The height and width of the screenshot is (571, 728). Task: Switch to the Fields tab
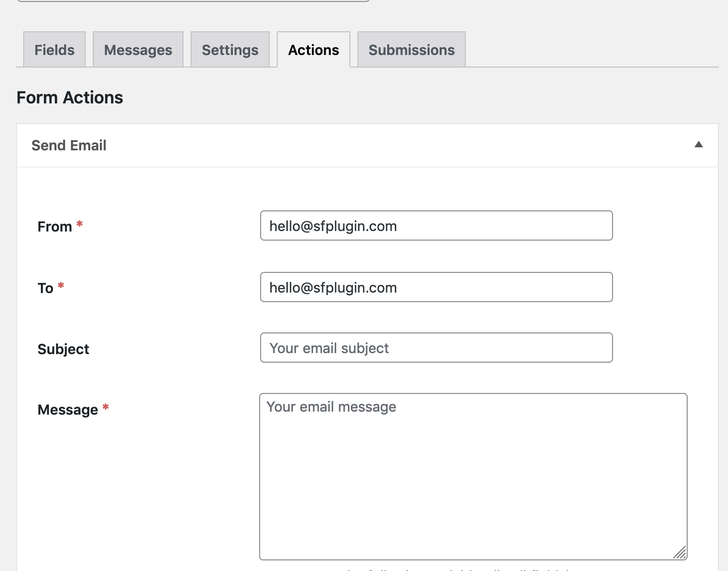point(54,49)
